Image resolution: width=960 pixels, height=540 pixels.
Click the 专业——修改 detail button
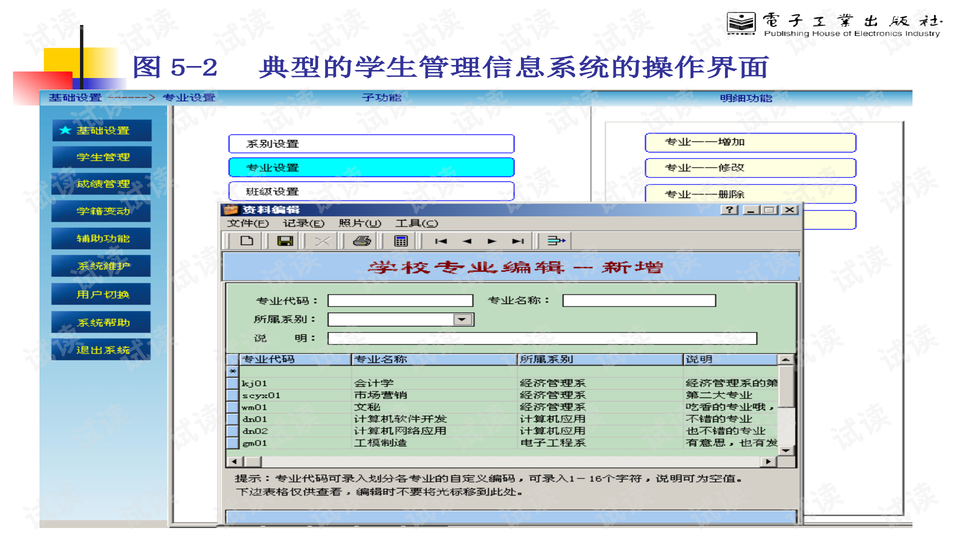[750, 168]
